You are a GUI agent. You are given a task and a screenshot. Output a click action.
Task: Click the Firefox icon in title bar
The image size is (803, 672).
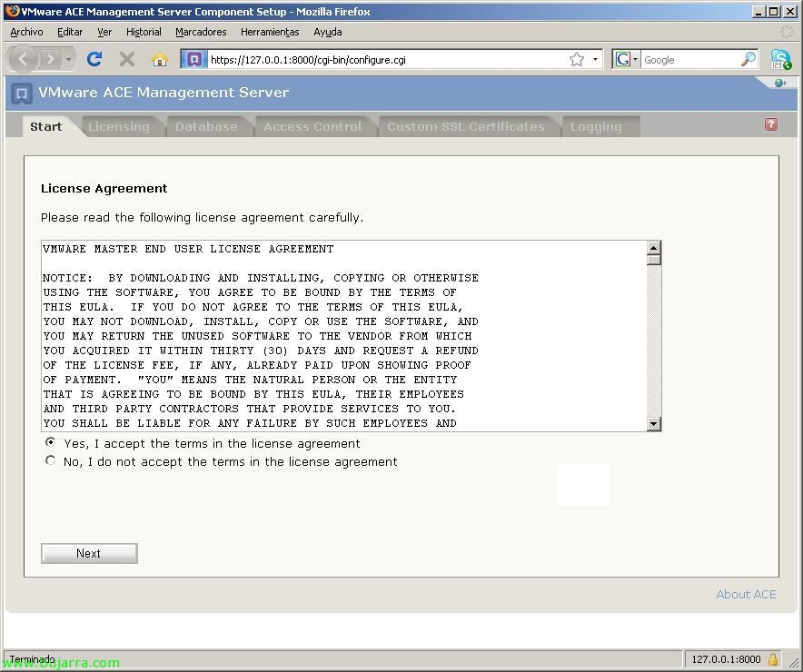point(13,11)
